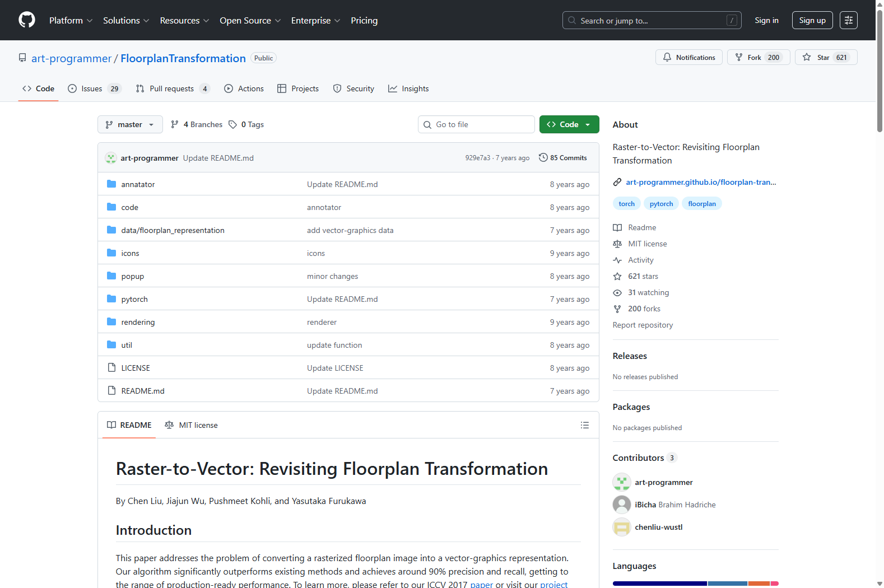
Task: Click the tag icon beside 0 Tags
Action: (x=233, y=124)
